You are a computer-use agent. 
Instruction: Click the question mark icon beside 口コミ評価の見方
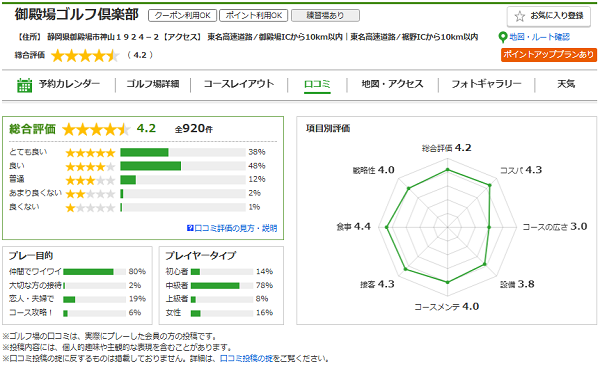[189, 228]
